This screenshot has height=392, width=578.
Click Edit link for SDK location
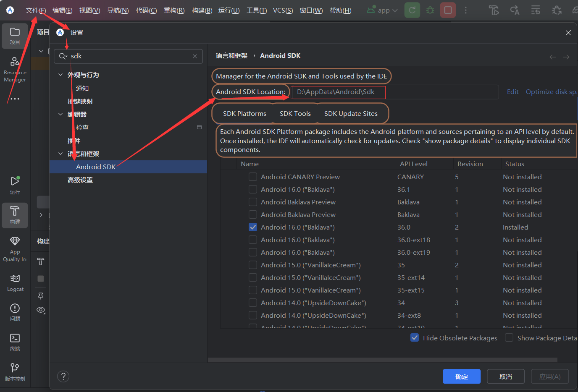coord(512,92)
